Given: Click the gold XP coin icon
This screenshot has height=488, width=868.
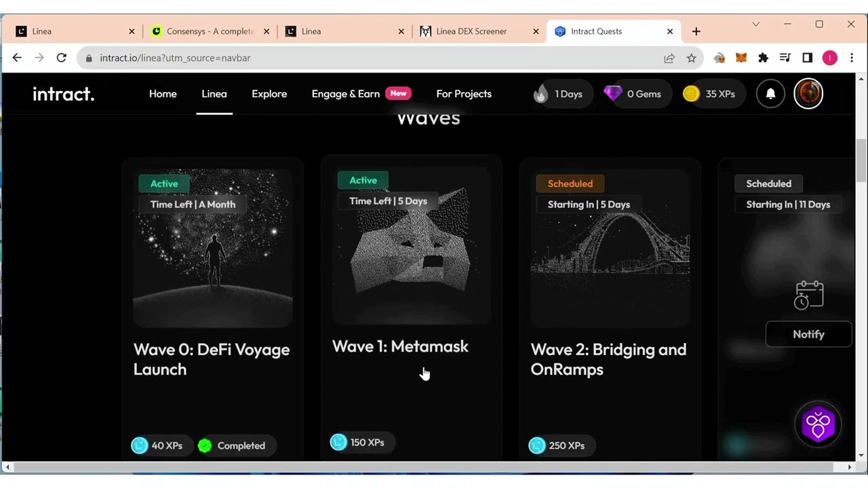Looking at the screenshot, I should [691, 94].
